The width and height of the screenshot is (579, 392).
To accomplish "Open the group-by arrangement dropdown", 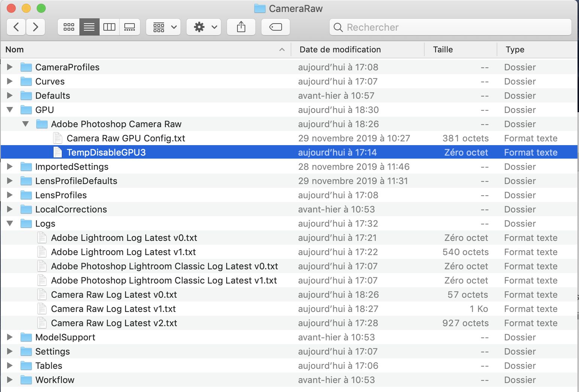I will [164, 27].
